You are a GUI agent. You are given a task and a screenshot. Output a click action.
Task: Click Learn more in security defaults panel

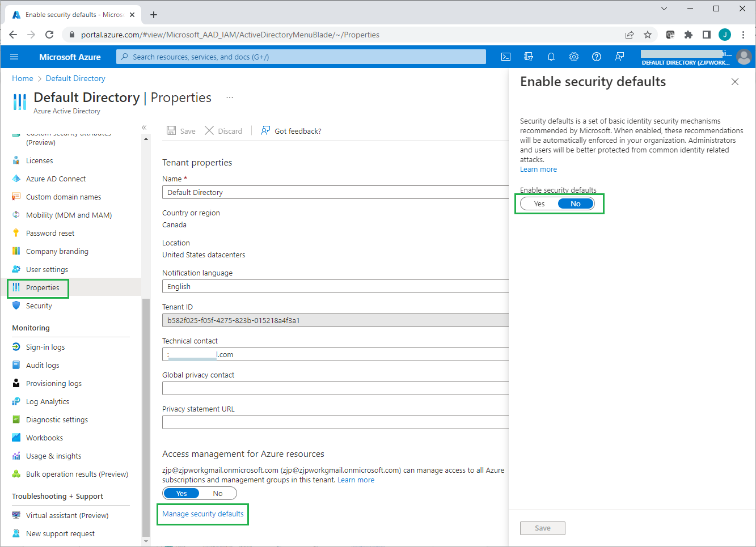(538, 169)
